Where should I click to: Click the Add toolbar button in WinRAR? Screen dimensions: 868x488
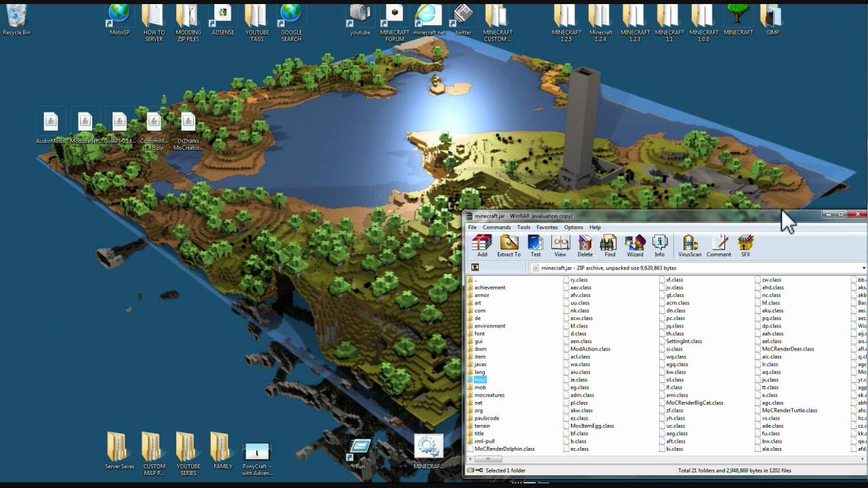coord(481,245)
